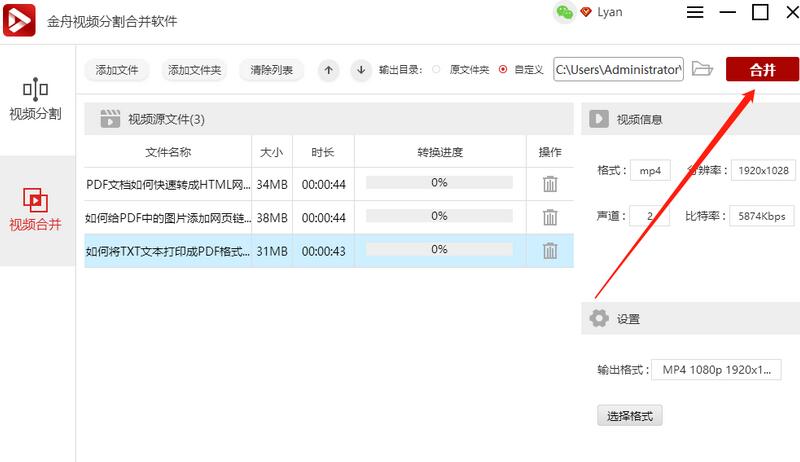Click the 合并 merge button
The width and height of the screenshot is (800, 462).
[762, 69]
